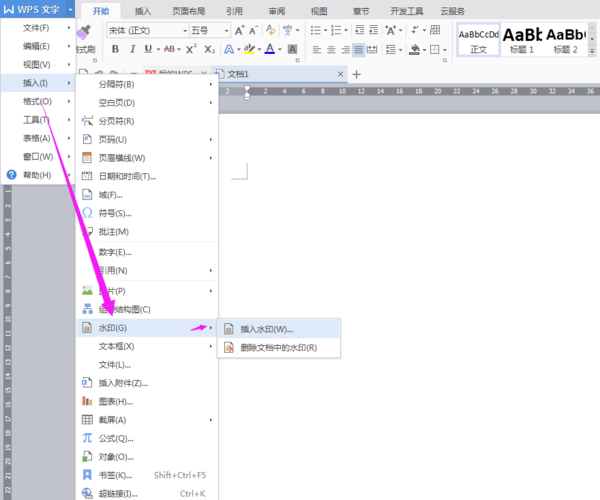600x500 pixels.
Task: Switch to the 审阅 ribbon tab
Action: [277, 11]
